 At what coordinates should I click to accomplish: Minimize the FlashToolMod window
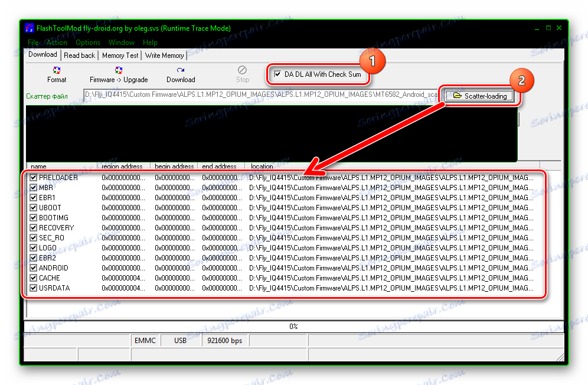[537, 28]
